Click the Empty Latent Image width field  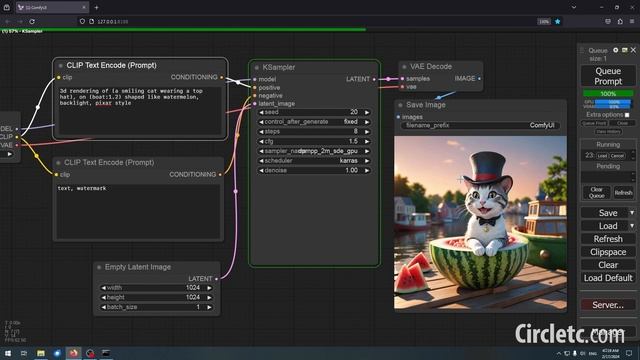pyautogui.click(x=156, y=288)
